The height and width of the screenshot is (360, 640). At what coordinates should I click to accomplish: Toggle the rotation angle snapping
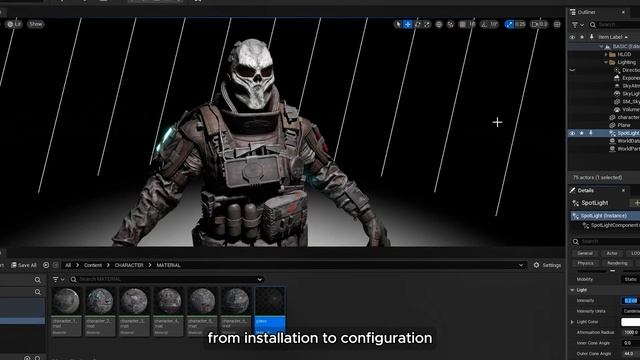pyautogui.click(x=484, y=24)
